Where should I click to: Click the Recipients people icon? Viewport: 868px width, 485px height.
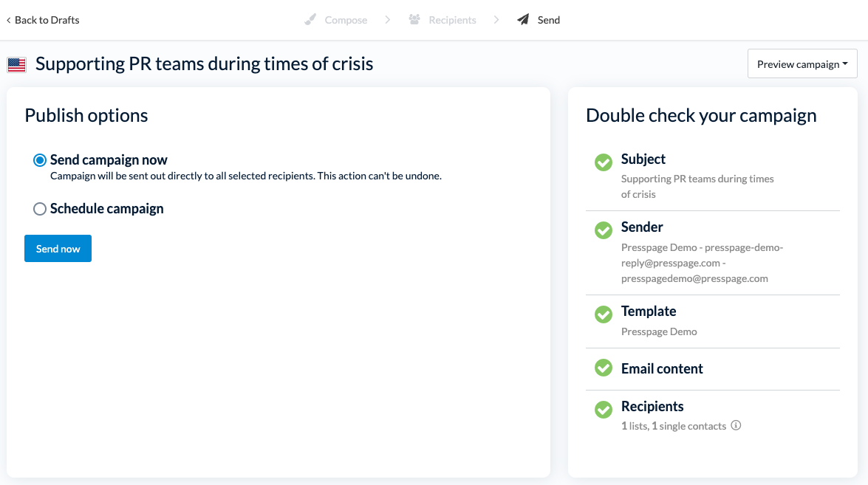tap(414, 20)
